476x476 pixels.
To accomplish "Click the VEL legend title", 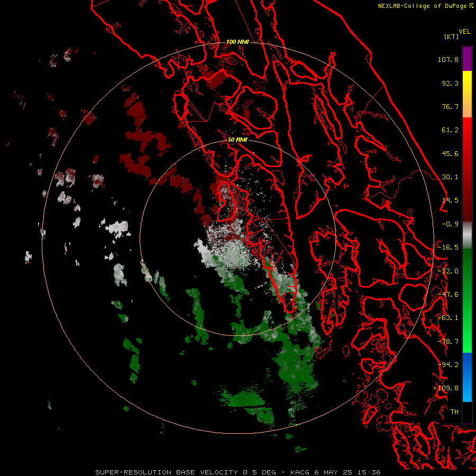I will (x=464, y=32).
